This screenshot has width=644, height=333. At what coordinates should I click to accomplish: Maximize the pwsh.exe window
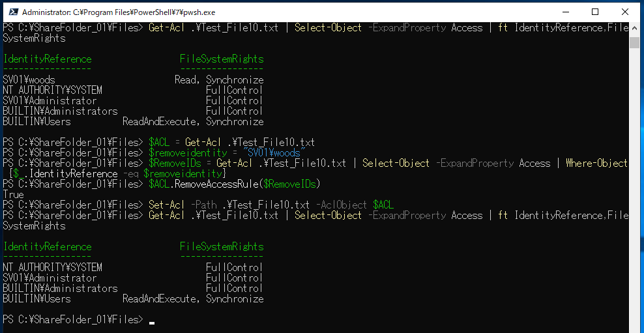pyautogui.click(x=594, y=12)
